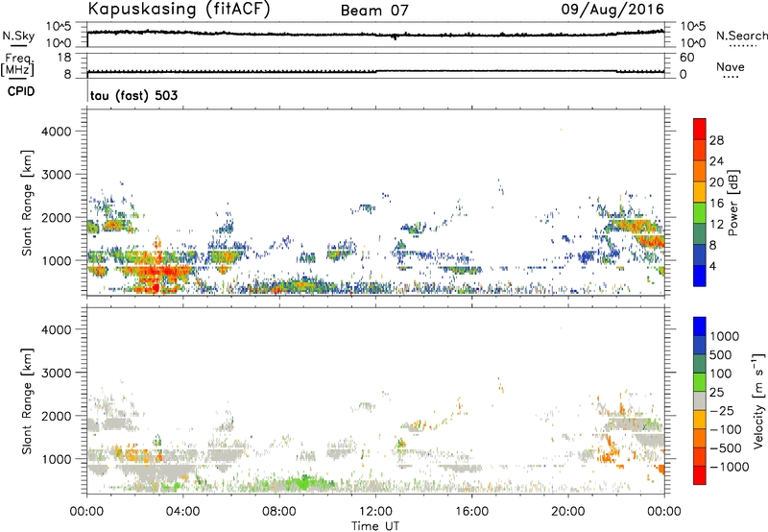Click the 'Kapuskasing (fitACF)' title text
Viewport: 768px width, 532px height.
point(179,10)
